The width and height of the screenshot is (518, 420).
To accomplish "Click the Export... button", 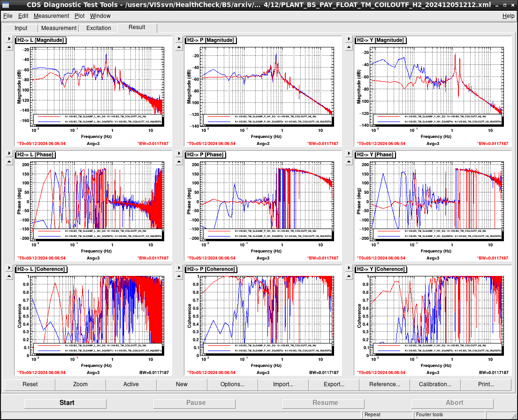I will tap(334, 384).
